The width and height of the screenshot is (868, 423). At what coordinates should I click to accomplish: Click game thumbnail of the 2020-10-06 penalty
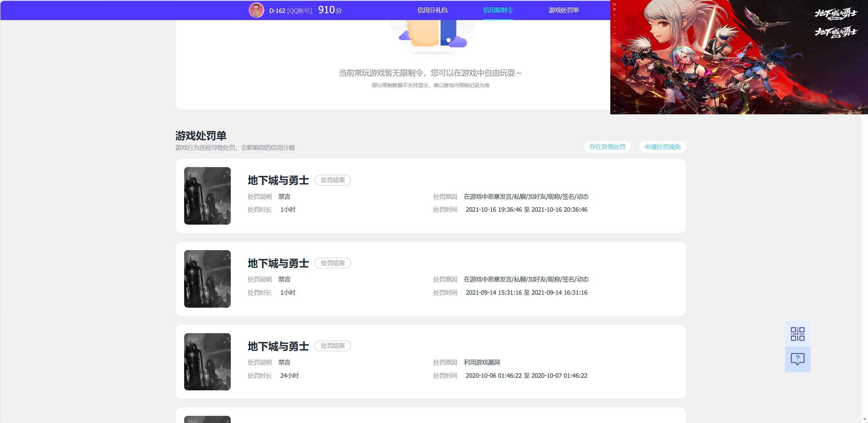click(x=207, y=362)
